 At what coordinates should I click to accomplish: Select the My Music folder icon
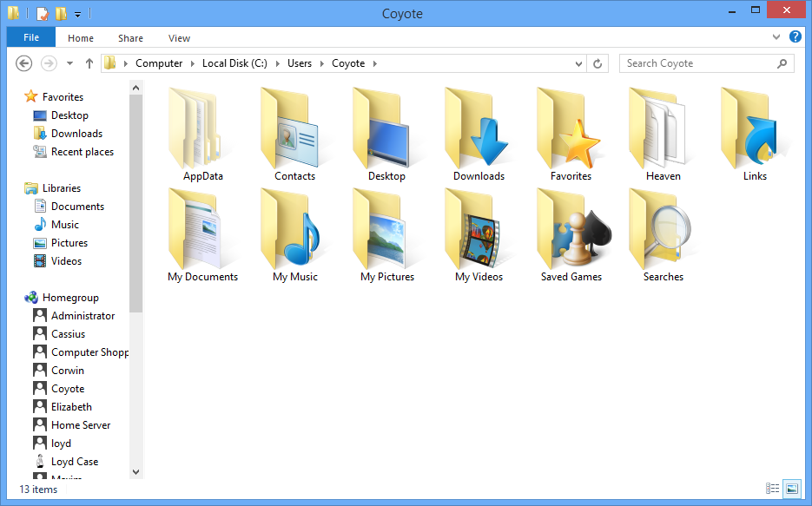tap(291, 228)
